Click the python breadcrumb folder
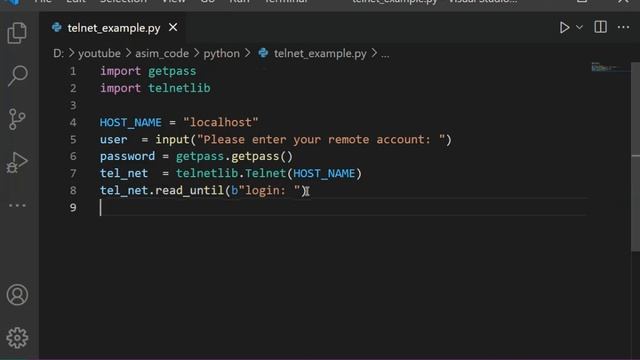 pos(222,53)
